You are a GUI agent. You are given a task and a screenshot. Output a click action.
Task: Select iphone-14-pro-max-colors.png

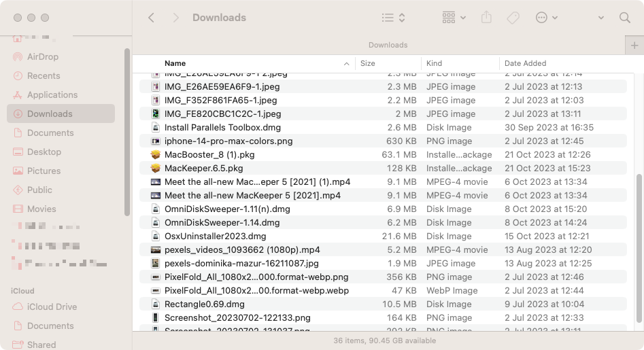383,141
